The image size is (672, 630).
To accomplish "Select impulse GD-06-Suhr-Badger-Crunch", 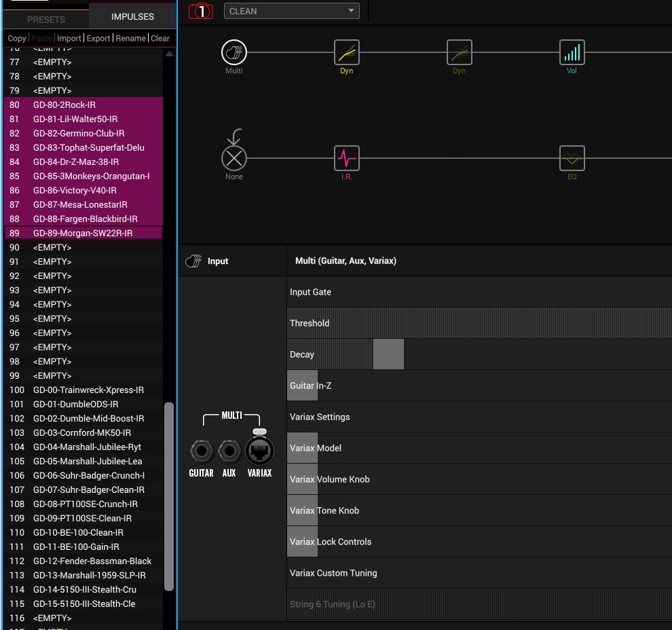I will click(x=83, y=475).
